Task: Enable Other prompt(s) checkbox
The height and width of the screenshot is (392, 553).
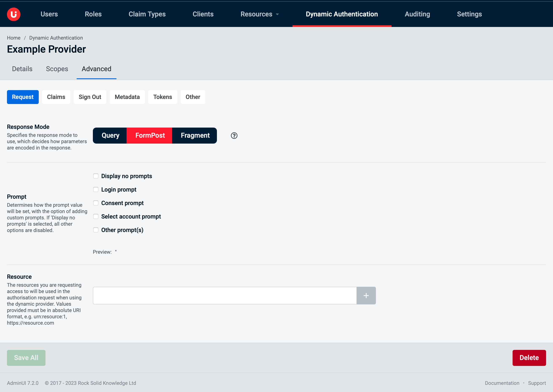Action: (x=96, y=230)
